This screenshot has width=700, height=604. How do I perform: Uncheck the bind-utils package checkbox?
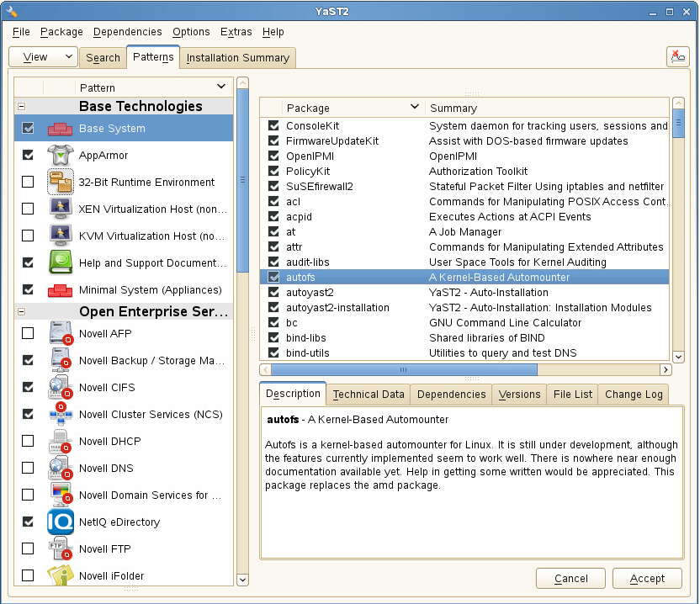coord(273,353)
